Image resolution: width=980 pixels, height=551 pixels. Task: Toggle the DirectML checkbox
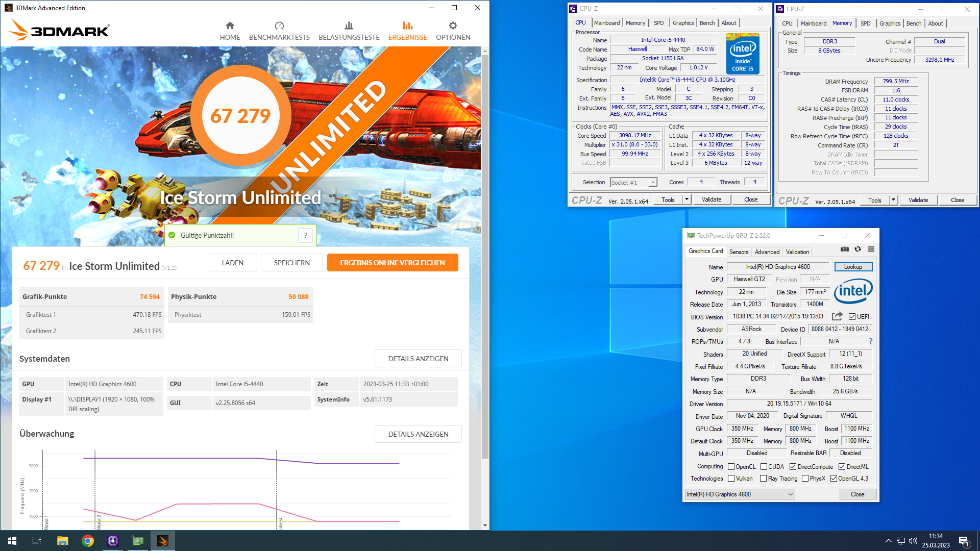coord(842,467)
